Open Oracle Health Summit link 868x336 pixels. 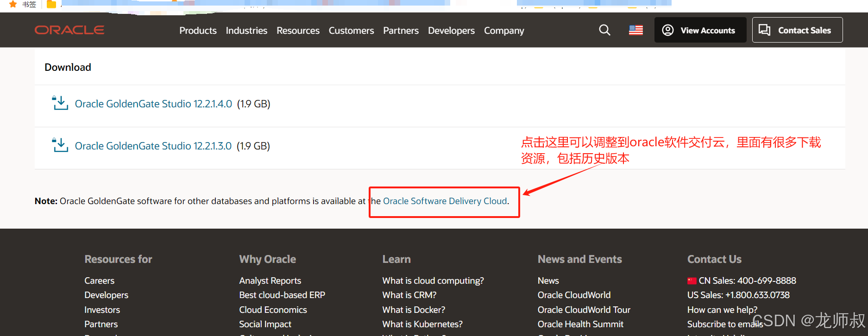click(580, 324)
